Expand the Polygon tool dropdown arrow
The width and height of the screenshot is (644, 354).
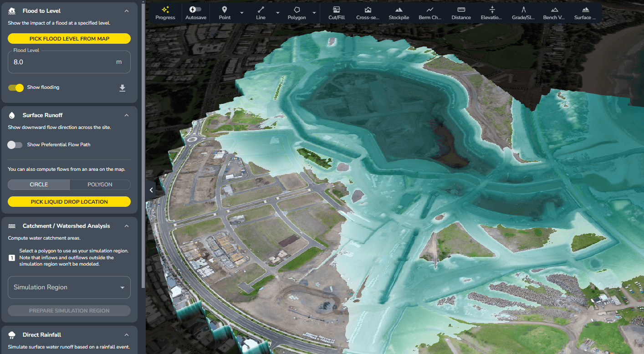(314, 13)
